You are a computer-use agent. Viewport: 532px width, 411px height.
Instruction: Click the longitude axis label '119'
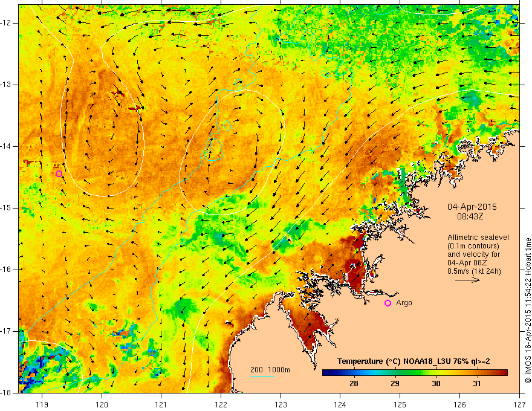[42, 404]
